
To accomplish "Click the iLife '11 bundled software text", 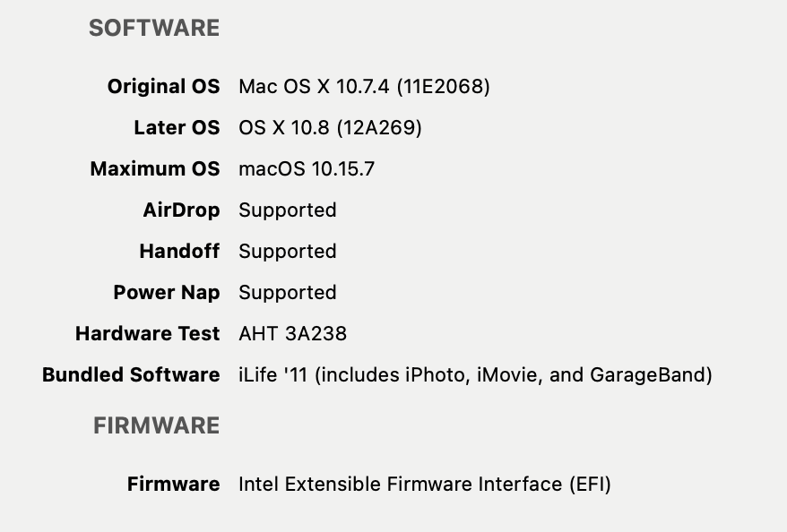I will click(475, 375).
